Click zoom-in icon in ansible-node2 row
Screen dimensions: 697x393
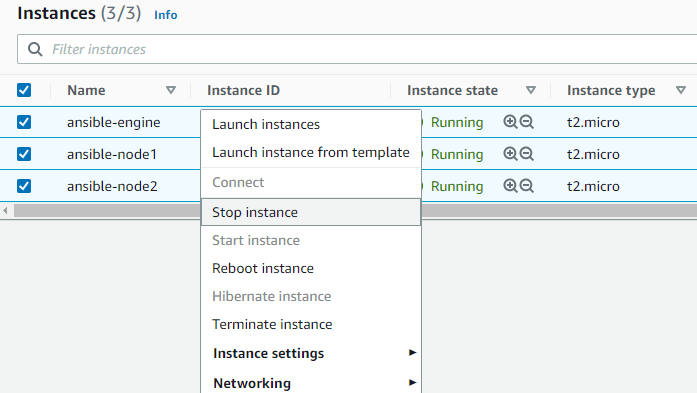510,186
